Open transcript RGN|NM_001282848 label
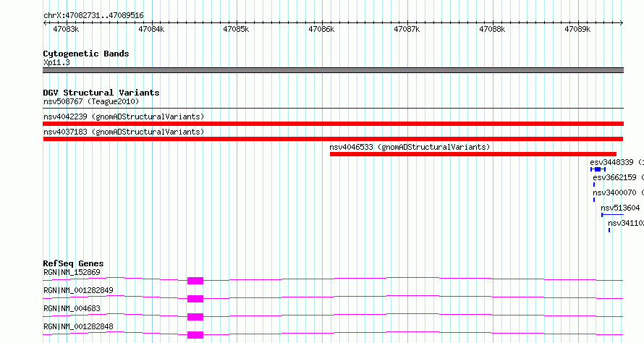 [x=78, y=326]
